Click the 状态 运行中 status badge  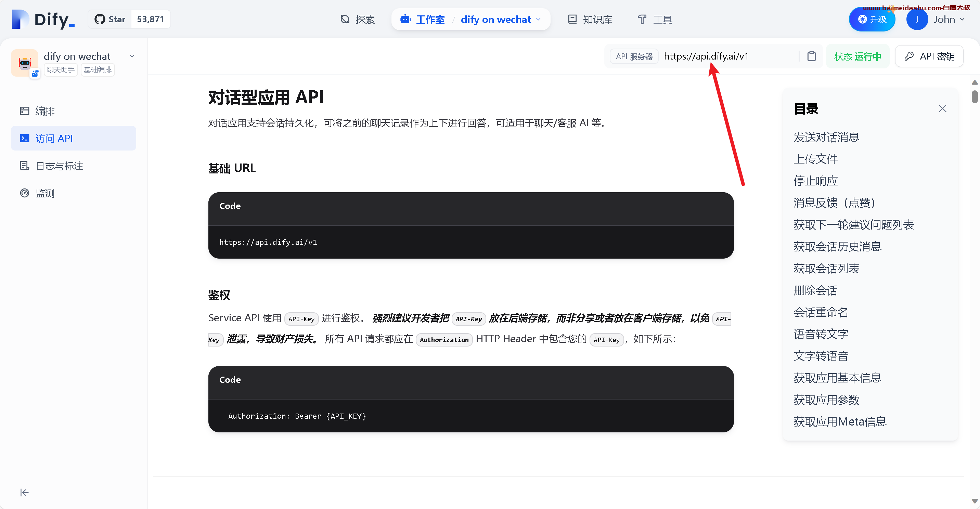coord(857,56)
